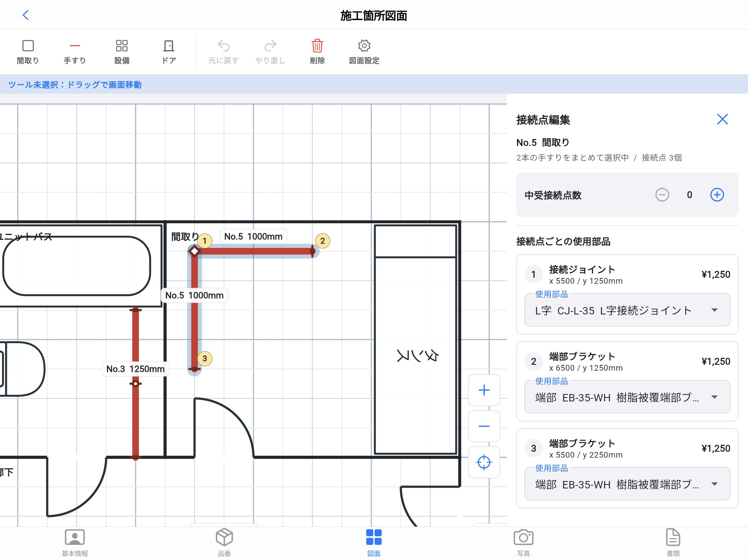Select the middle bracket on No.3 handrail
748x560 pixels.
(x=136, y=384)
